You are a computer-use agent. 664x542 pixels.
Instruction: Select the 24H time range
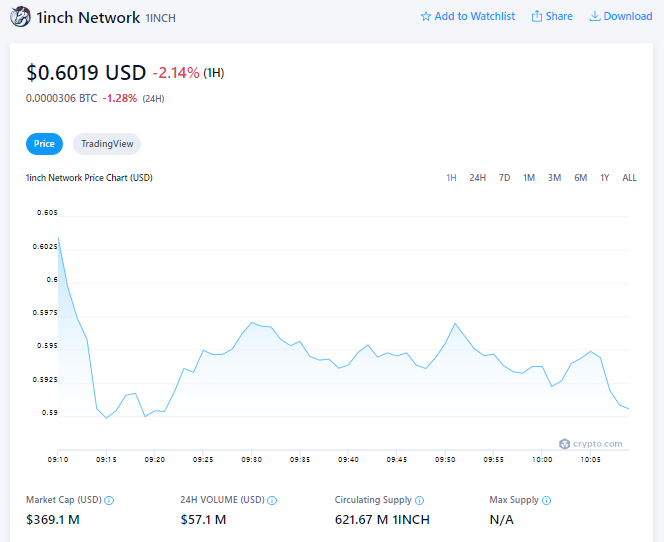(x=477, y=178)
